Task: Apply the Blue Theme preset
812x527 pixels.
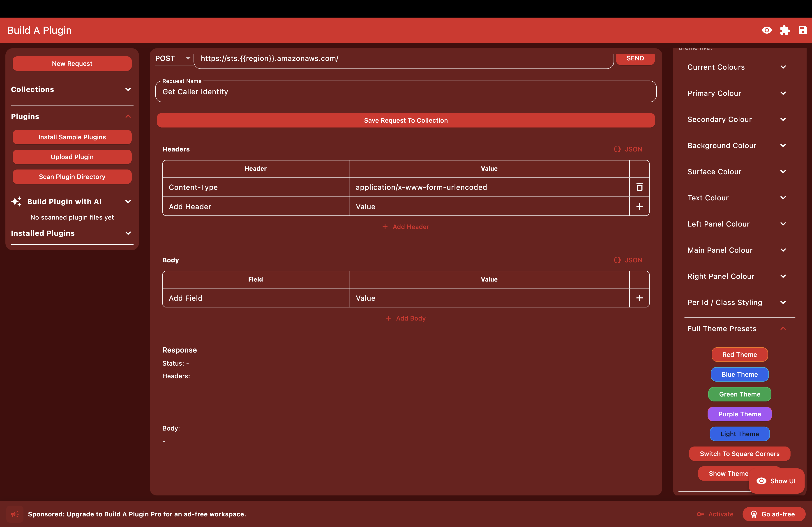Action: pyautogui.click(x=740, y=374)
